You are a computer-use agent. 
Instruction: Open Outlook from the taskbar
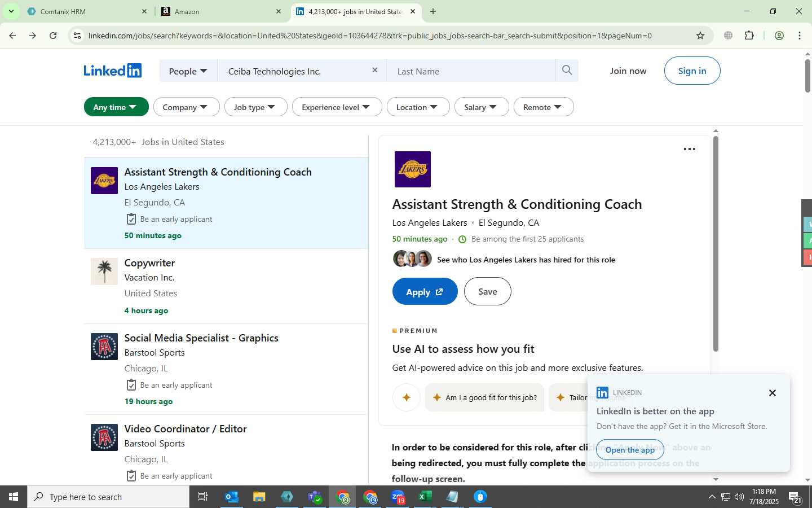click(x=232, y=497)
